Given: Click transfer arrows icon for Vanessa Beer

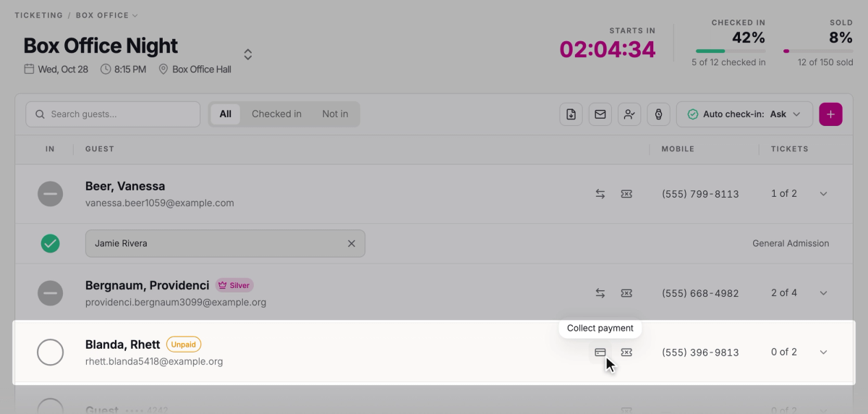Looking at the screenshot, I should (600, 194).
